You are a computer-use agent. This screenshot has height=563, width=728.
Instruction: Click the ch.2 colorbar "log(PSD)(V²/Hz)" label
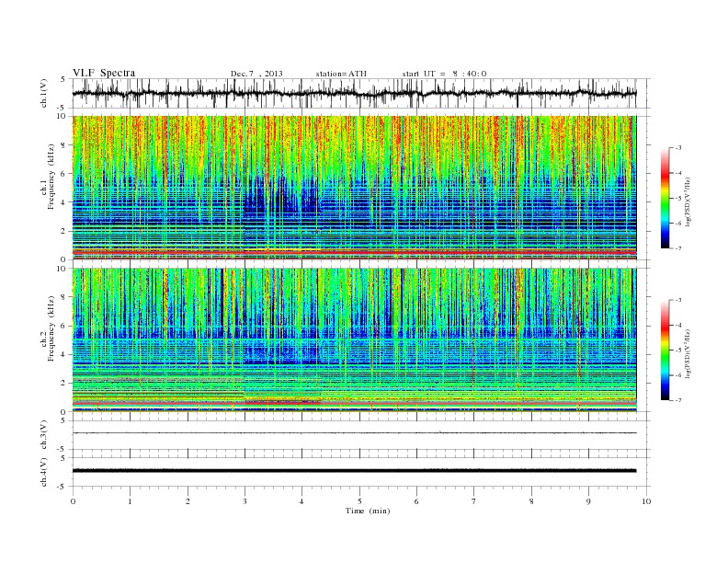(688, 353)
